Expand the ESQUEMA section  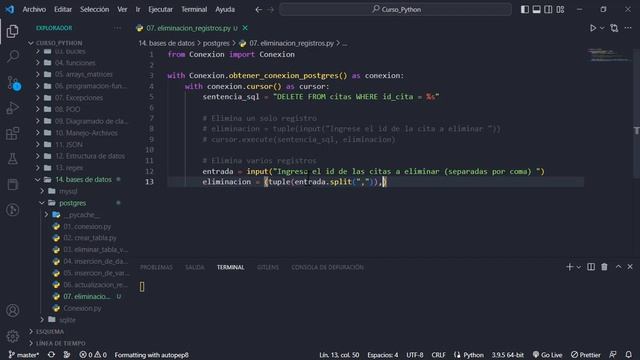click(x=50, y=332)
